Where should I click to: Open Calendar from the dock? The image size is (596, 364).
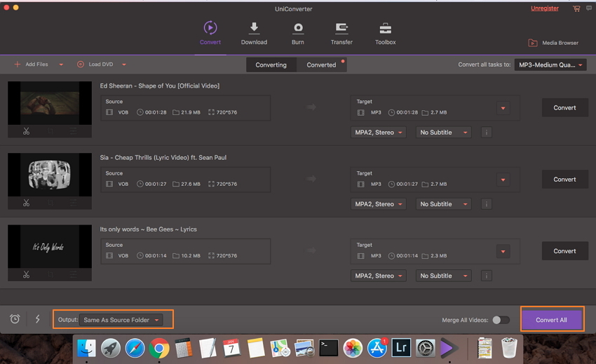(231, 348)
